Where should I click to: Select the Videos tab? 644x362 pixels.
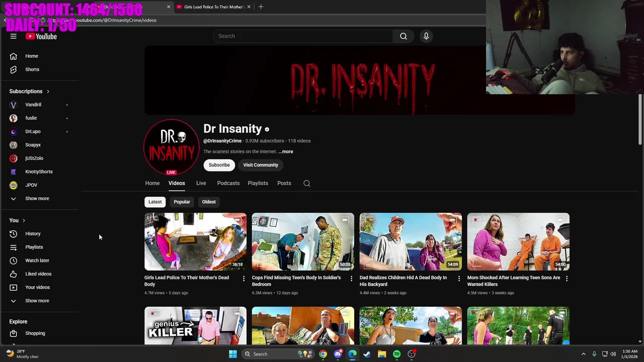point(177,183)
